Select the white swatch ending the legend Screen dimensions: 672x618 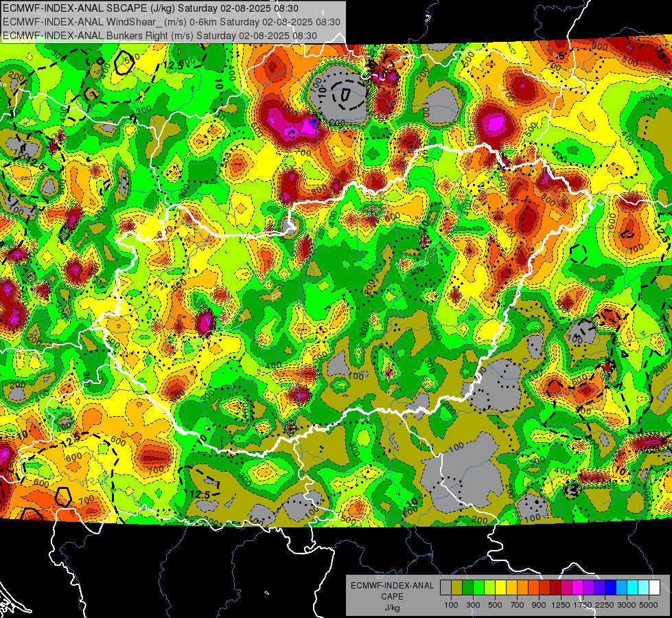click(x=654, y=588)
